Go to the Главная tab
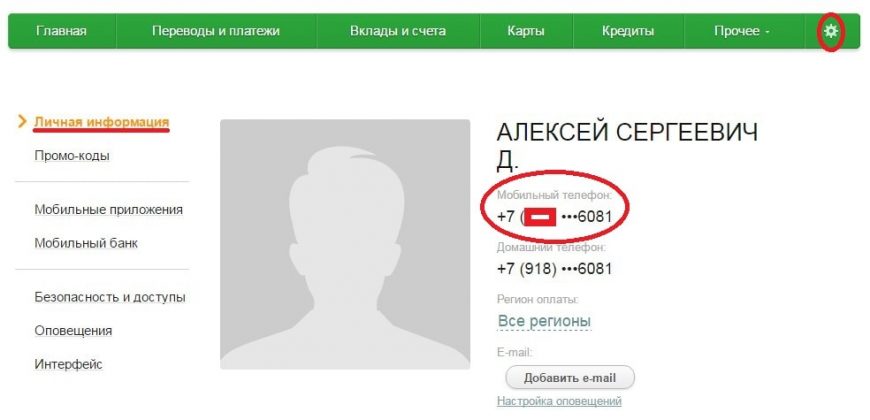The height and width of the screenshot is (420, 870). pos(62,31)
